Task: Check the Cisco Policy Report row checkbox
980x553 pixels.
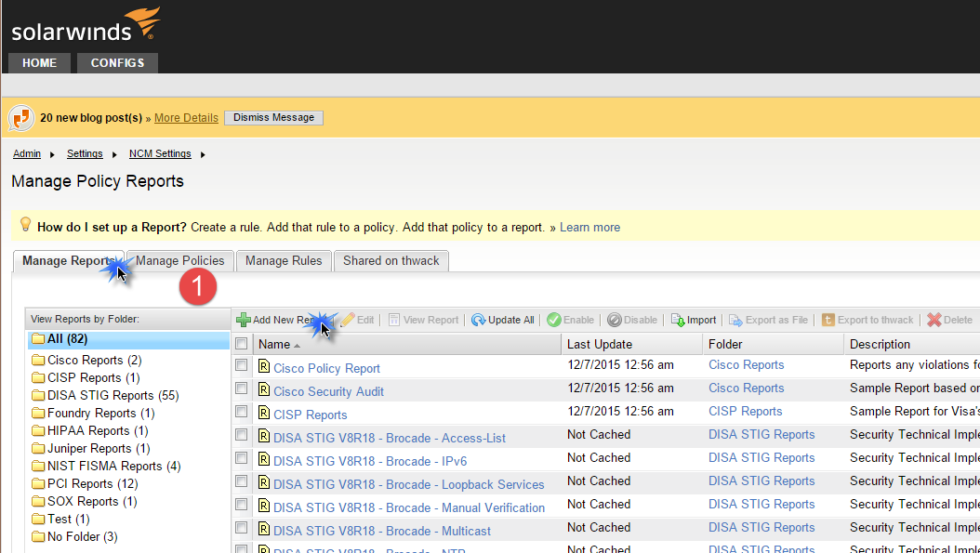Action: (x=241, y=365)
